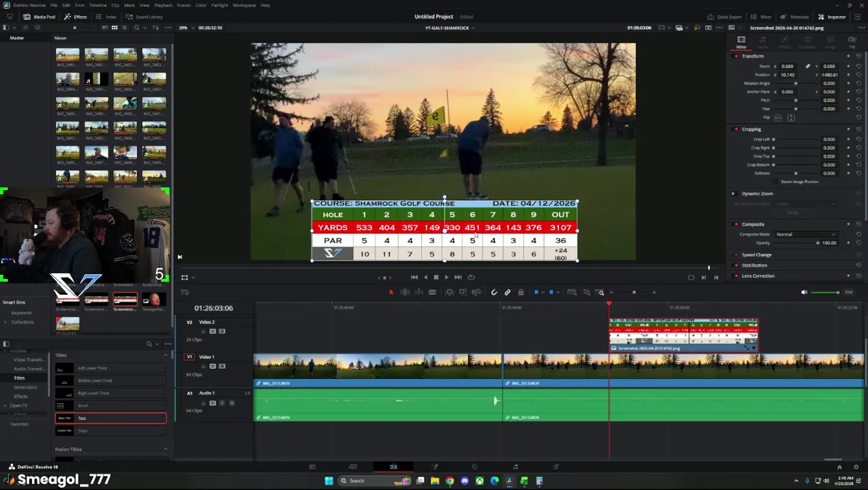Image resolution: width=868 pixels, height=490 pixels.
Task: Reset the Transform section parameters
Action: coord(858,56)
